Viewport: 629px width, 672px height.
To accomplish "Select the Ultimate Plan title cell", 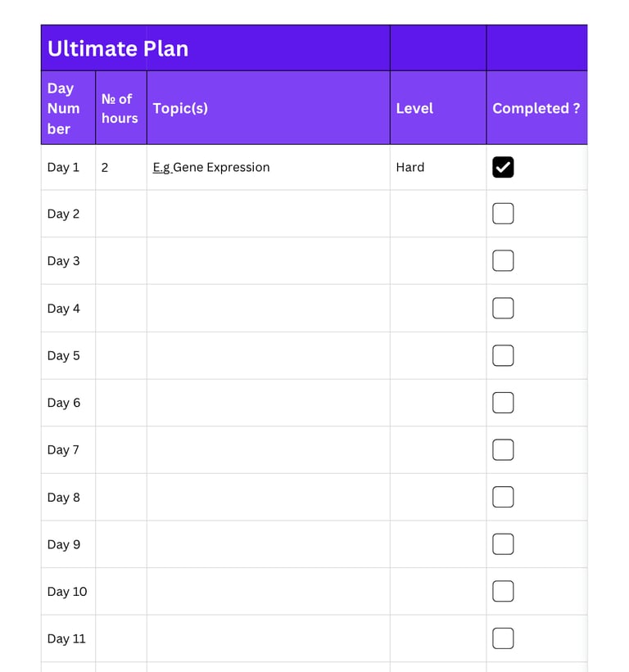I will [x=215, y=47].
